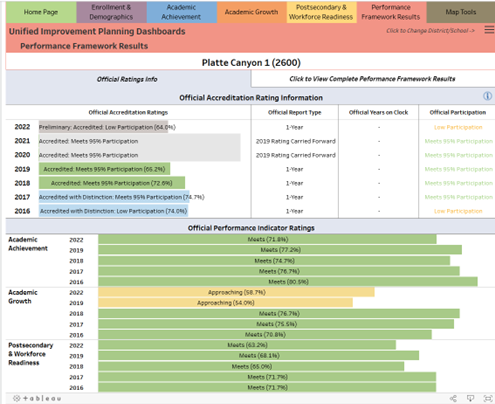Click the Tableau download icon

click(x=470, y=398)
